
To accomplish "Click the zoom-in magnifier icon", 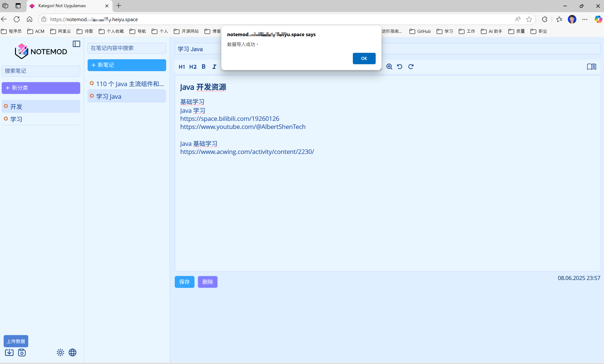I will [389, 67].
